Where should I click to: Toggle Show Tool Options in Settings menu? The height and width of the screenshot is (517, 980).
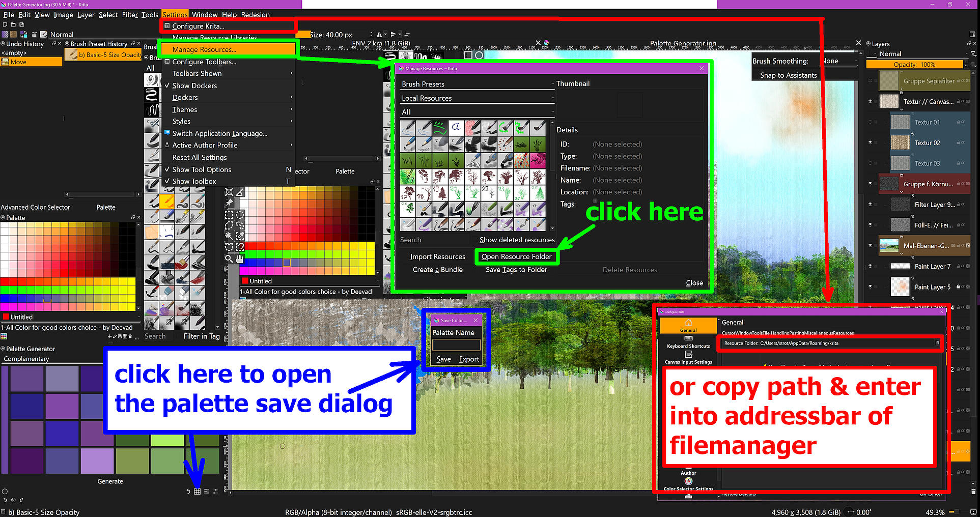click(x=202, y=169)
